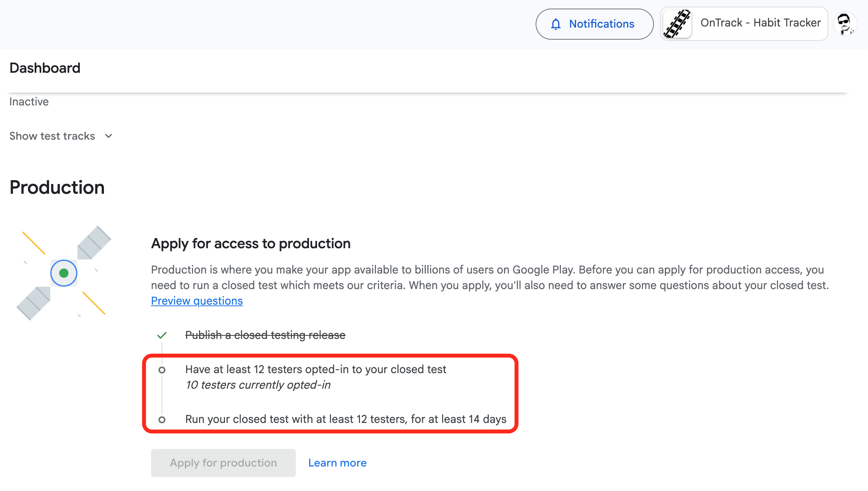Open the Learn more link

click(x=337, y=463)
